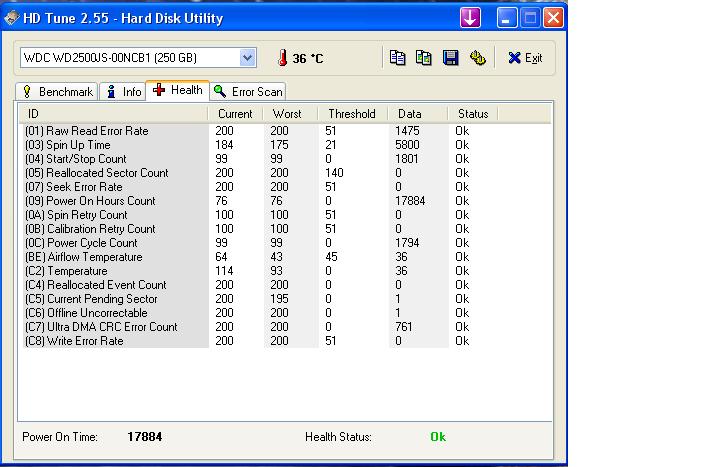Click the Threshold column header
Viewport: 720px width, 467px height.
click(x=352, y=114)
